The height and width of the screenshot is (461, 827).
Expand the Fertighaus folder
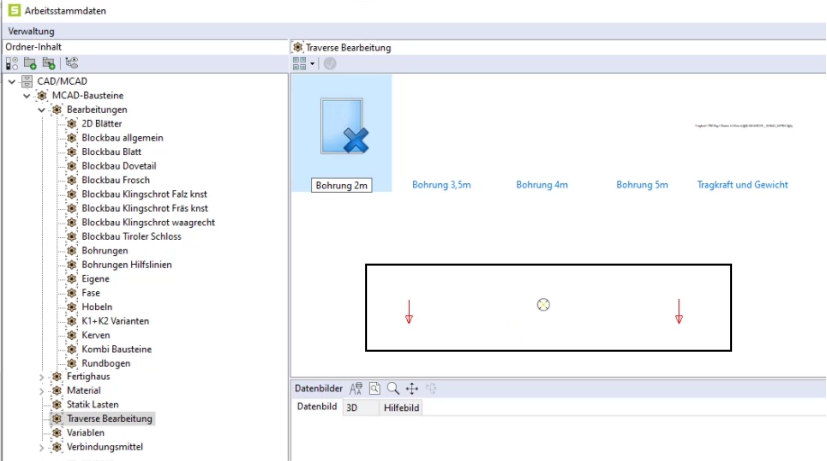point(41,376)
